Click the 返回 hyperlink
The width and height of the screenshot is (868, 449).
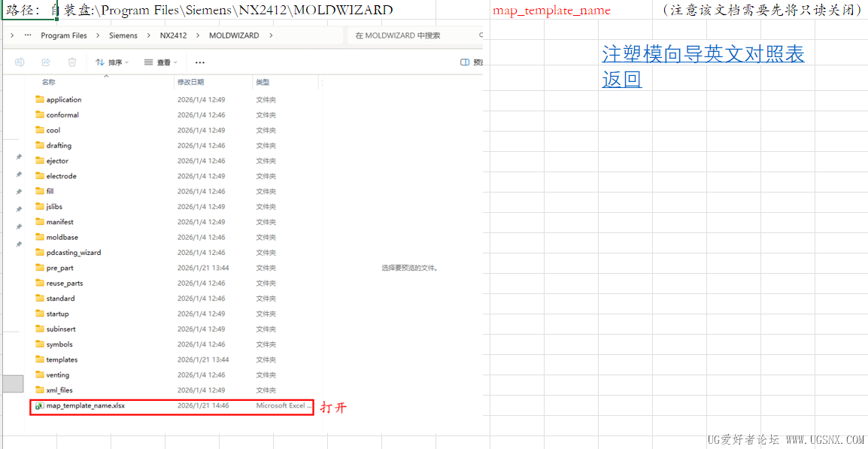[621, 80]
